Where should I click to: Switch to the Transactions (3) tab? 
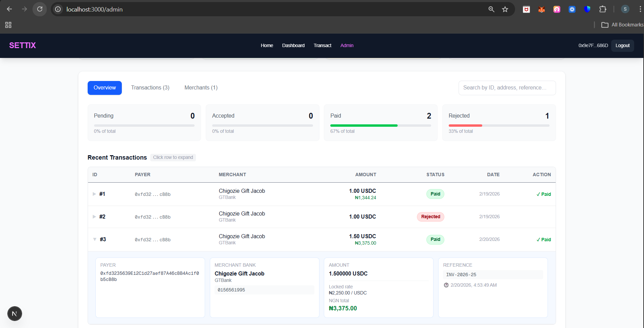tap(150, 88)
